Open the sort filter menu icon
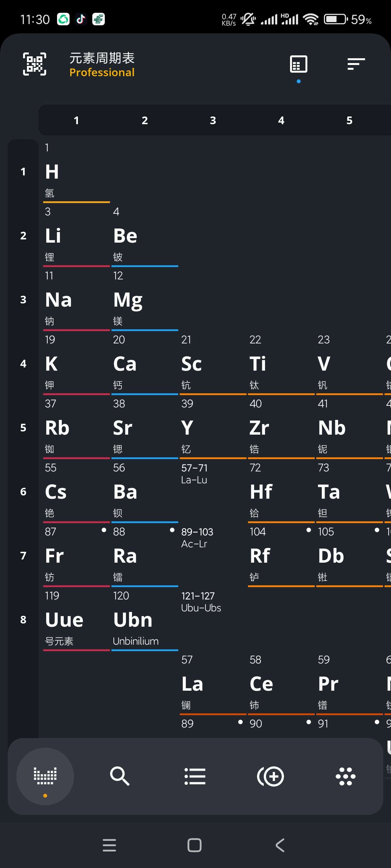The height and width of the screenshot is (868, 391). pyautogui.click(x=356, y=64)
